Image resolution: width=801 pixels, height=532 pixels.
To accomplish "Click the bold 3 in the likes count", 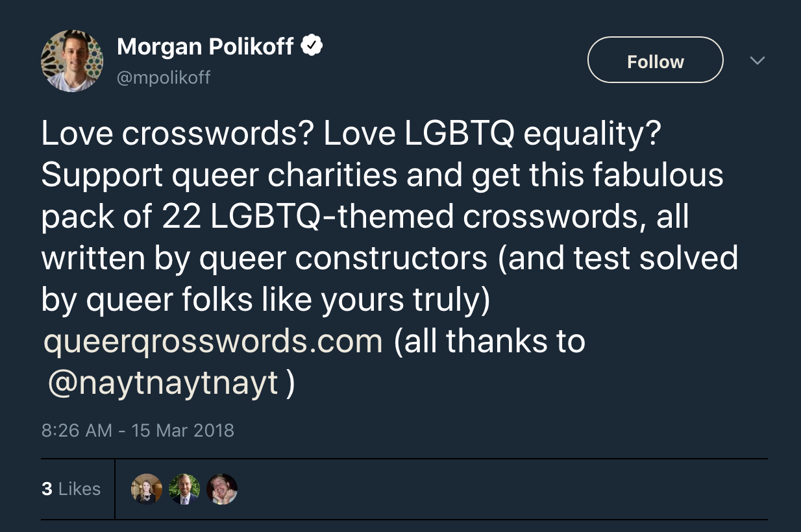I will tap(46, 489).
